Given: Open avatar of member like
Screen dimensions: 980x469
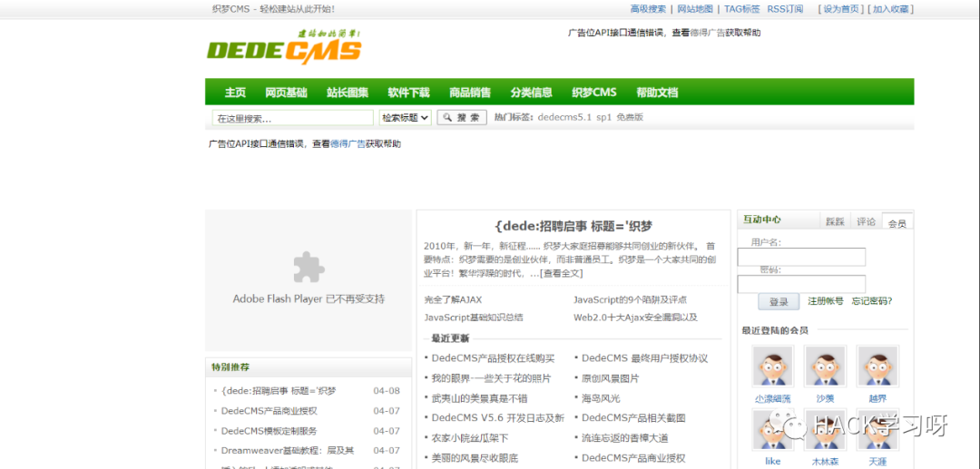Looking at the screenshot, I should [x=772, y=430].
